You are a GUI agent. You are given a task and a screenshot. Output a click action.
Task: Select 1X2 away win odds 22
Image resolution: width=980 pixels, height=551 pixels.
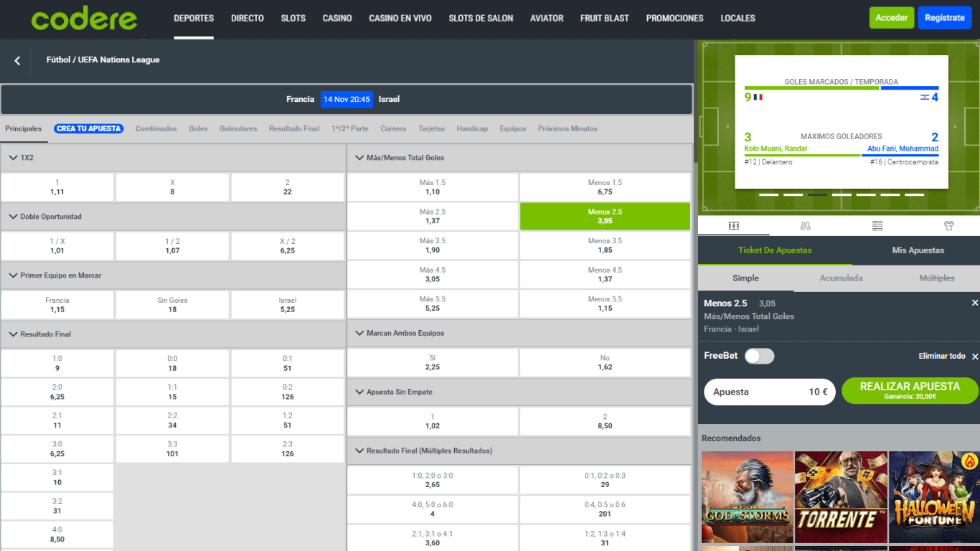point(288,187)
